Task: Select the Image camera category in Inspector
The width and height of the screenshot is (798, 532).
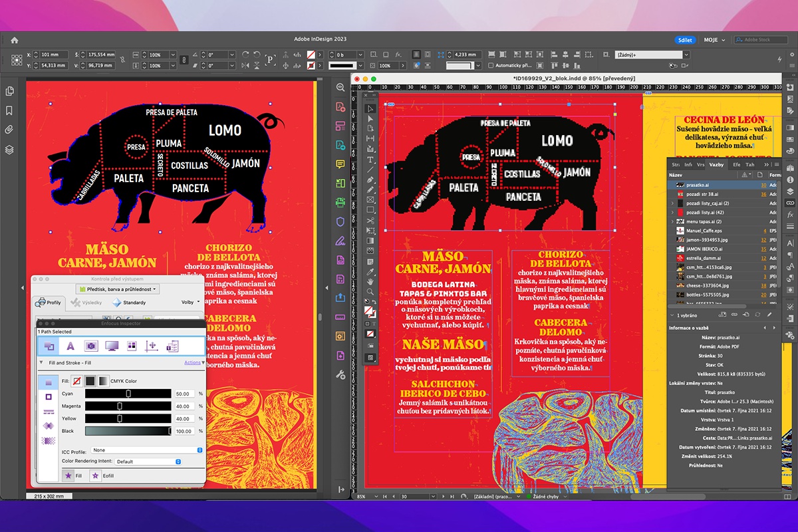Action: point(91,346)
